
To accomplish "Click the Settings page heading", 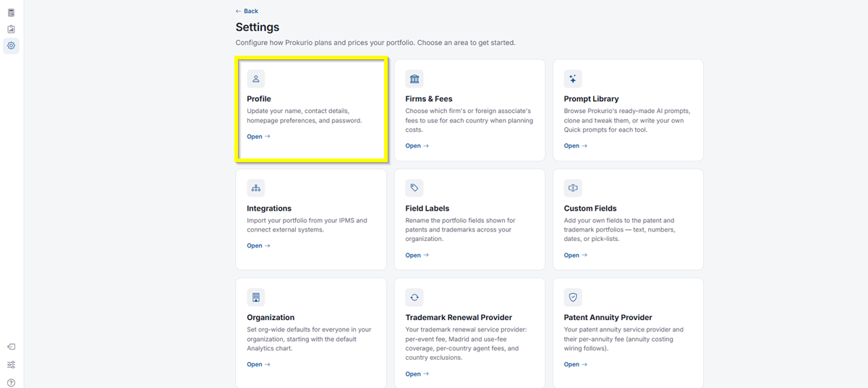I will tap(258, 27).
